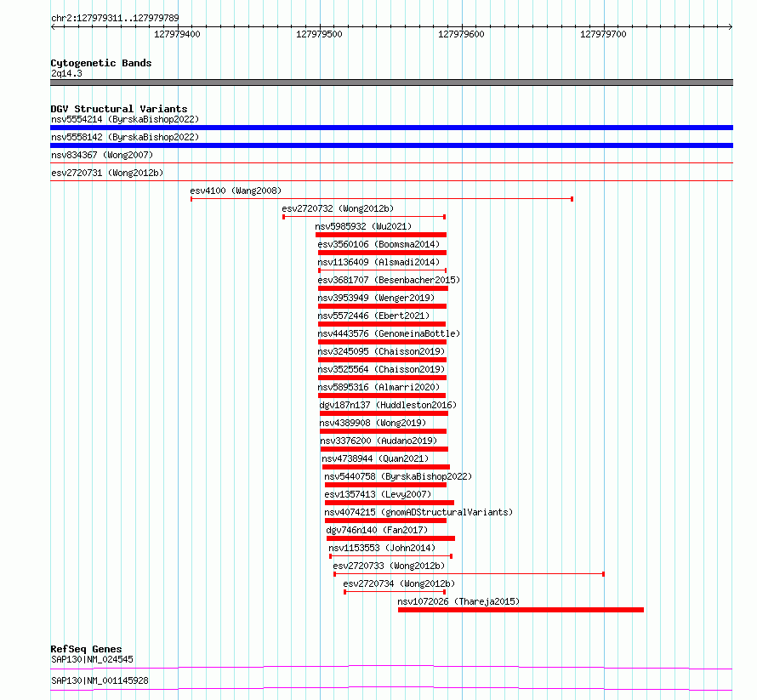Open variant nsv5440758 (ByrskaBishop2022)
757x700 pixels.
398,476
